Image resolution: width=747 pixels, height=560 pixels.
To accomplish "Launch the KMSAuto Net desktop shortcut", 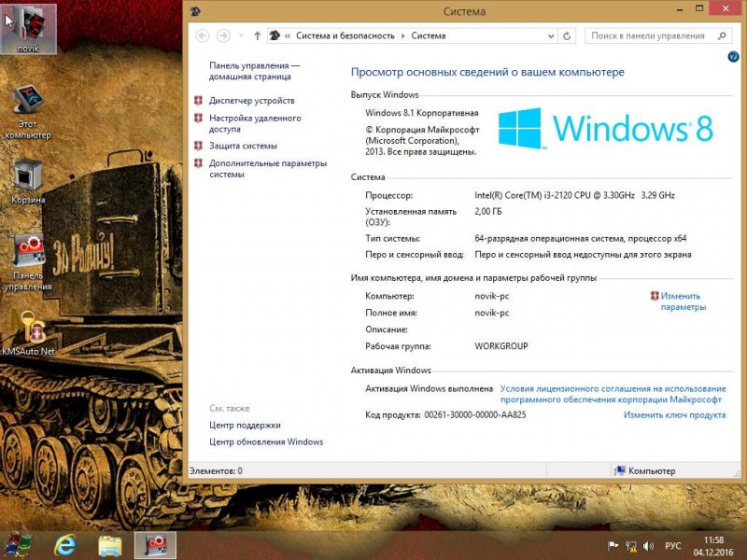I will coord(28,333).
